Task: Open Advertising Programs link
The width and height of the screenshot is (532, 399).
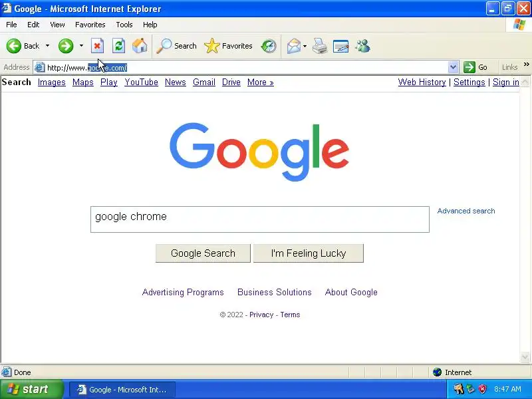Action: (x=183, y=292)
